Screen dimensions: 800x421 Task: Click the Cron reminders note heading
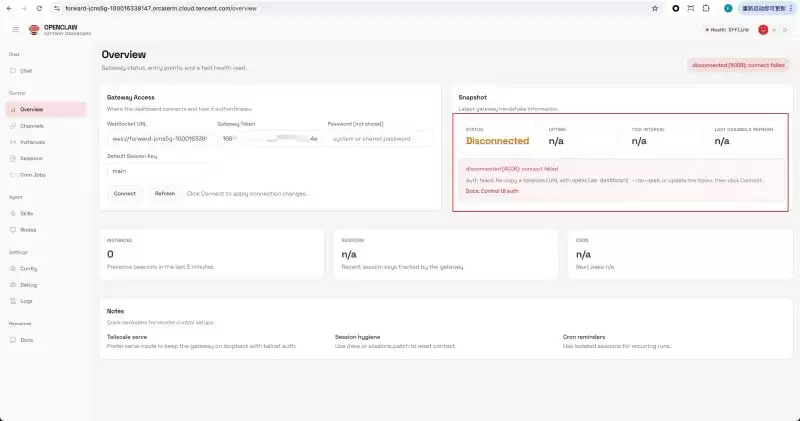point(584,337)
